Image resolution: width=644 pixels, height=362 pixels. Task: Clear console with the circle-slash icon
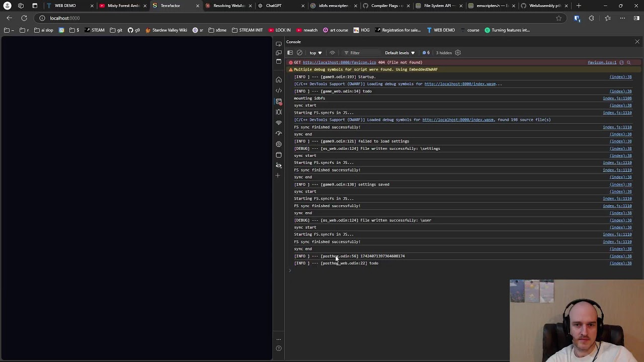pyautogui.click(x=299, y=53)
